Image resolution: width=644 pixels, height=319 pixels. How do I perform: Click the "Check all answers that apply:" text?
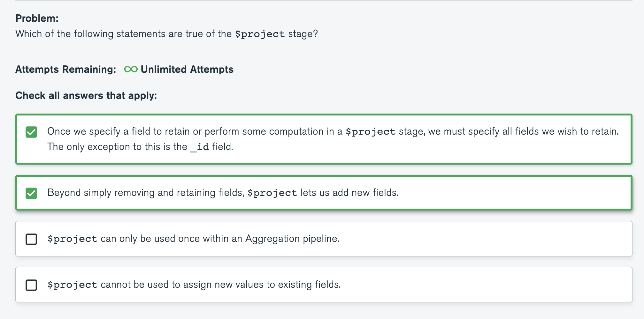click(x=86, y=95)
